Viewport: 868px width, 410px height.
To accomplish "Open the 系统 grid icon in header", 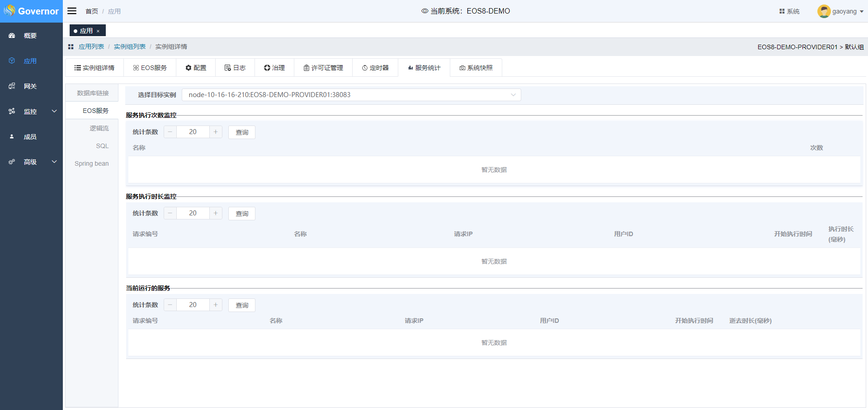I will click(782, 11).
